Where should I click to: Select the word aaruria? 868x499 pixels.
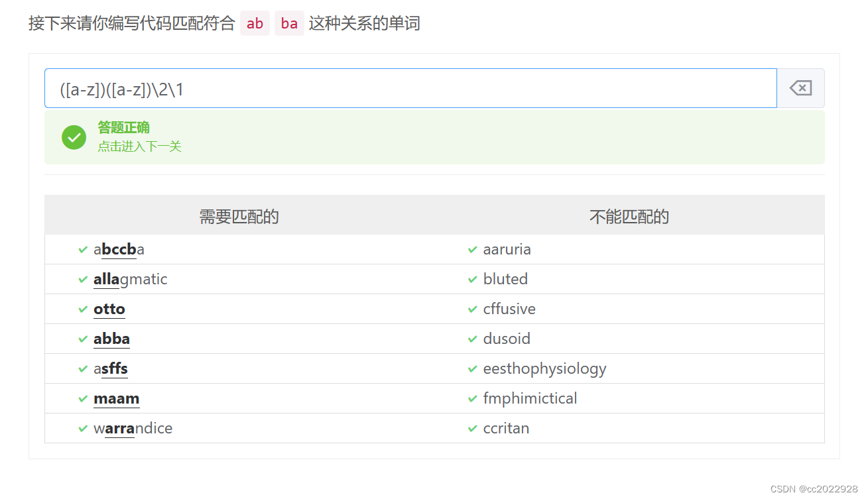pos(507,249)
